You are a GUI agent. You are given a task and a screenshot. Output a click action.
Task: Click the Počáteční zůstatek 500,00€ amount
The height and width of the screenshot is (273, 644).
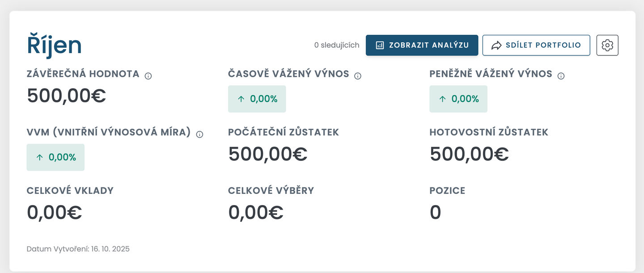[268, 154]
